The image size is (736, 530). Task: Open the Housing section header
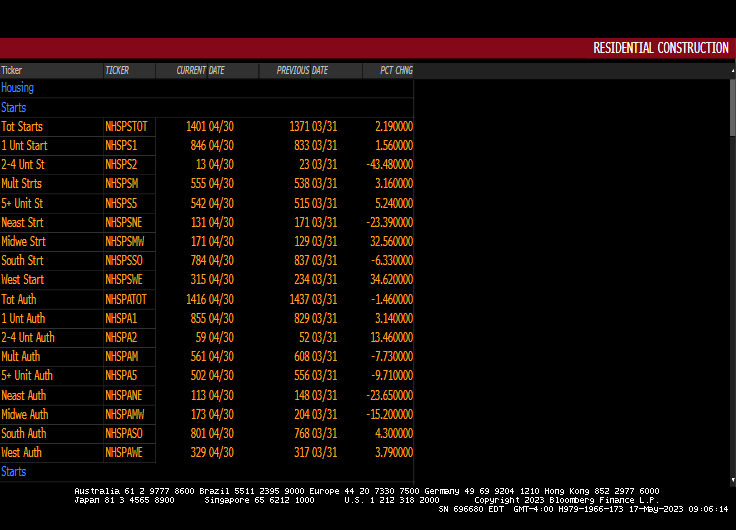(17, 88)
